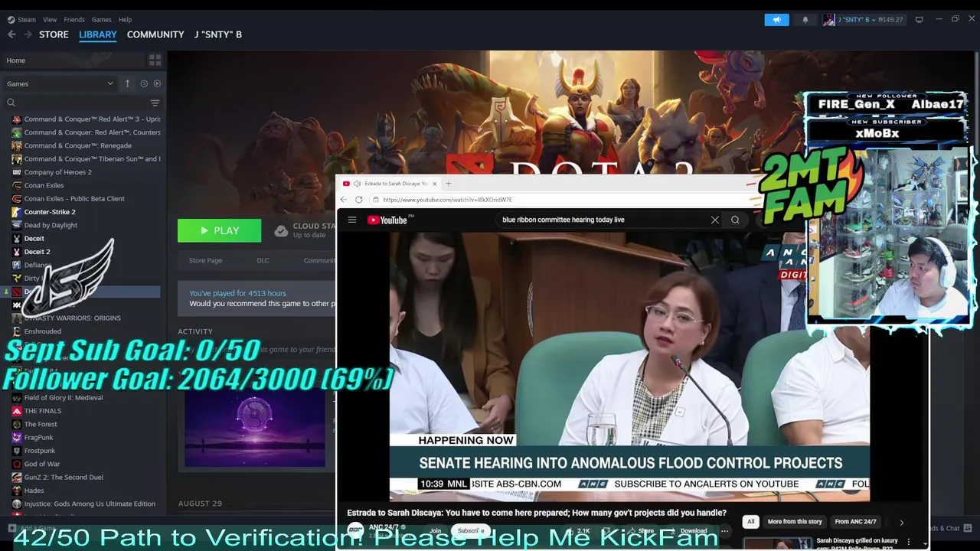Open the Steam COMMUNITY tab
980x551 pixels.
pos(155,34)
